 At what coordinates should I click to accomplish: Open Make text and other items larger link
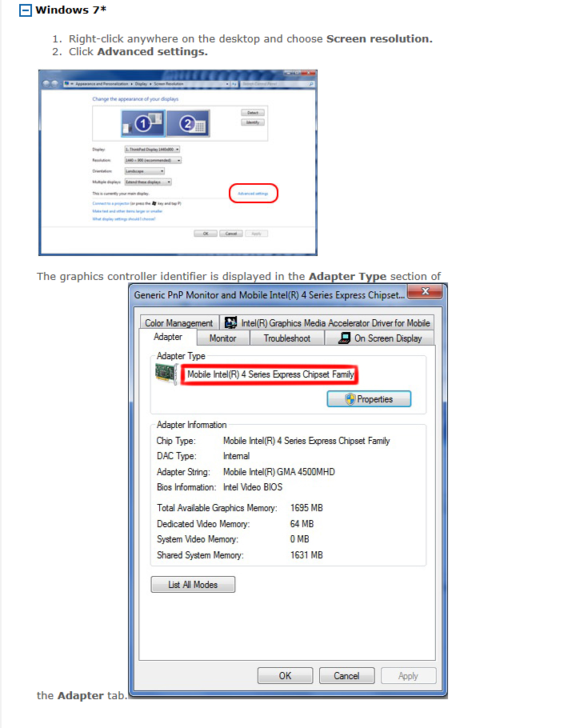click(x=127, y=211)
